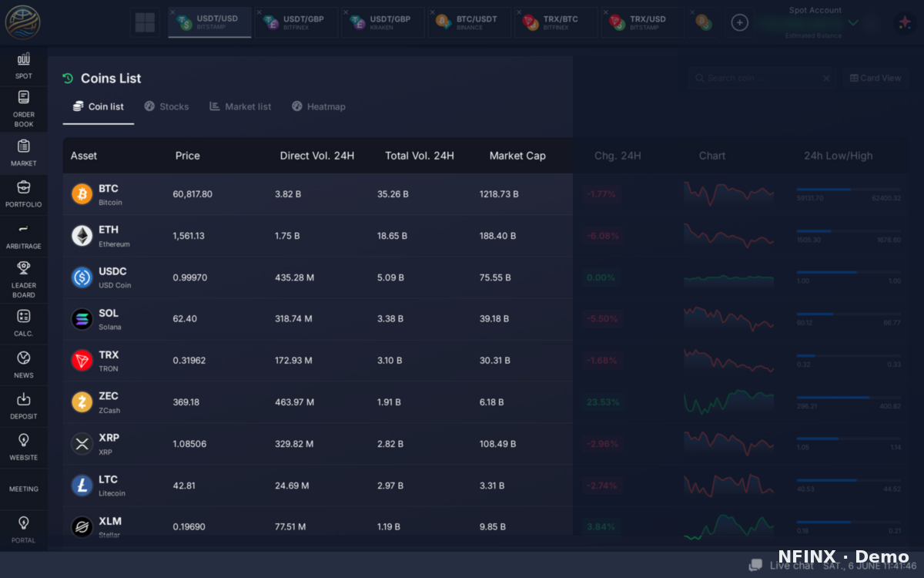This screenshot has height=578, width=924.
Task: Open the grid layout icon in top bar
Action: [144, 22]
